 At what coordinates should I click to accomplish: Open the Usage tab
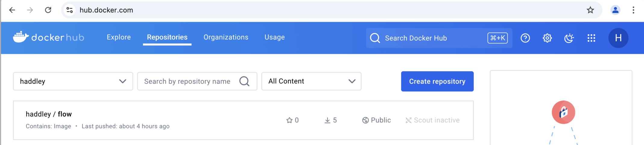pyautogui.click(x=274, y=37)
